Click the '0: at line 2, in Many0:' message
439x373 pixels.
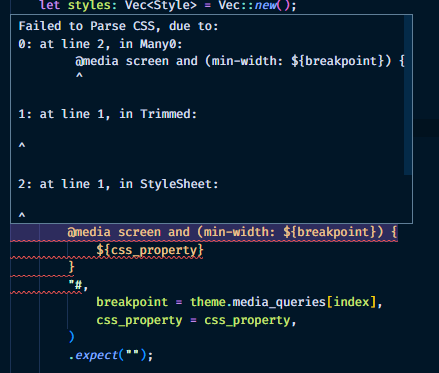tap(100, 44)
